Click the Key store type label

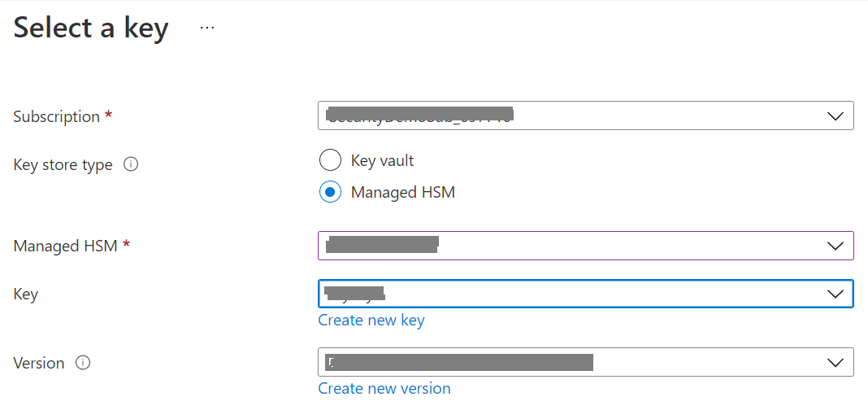(63, 164)
